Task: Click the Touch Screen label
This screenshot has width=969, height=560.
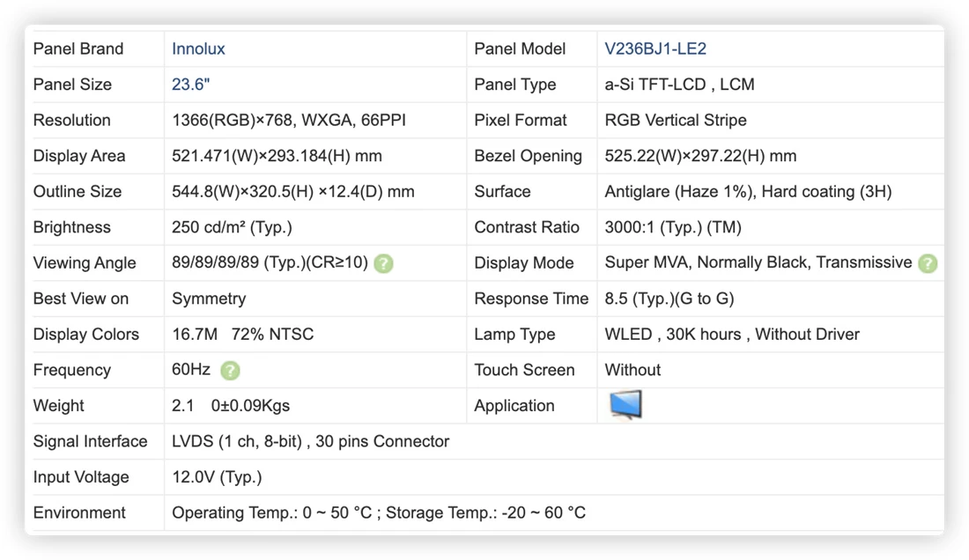Action: pyautogui.click(x=524, y=370)
